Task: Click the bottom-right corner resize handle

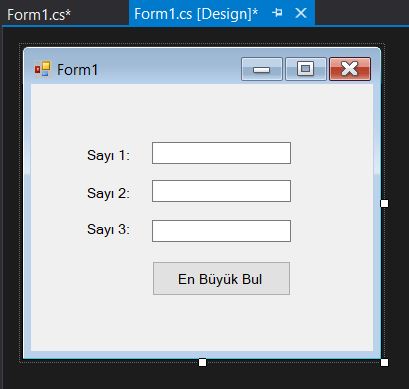Action: 384,362
